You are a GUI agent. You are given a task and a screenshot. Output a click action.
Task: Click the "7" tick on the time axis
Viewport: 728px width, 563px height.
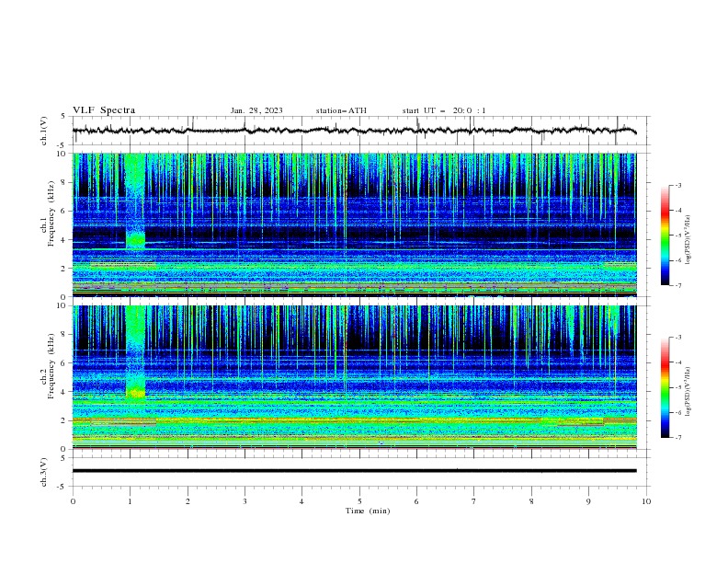click(473, 501)
